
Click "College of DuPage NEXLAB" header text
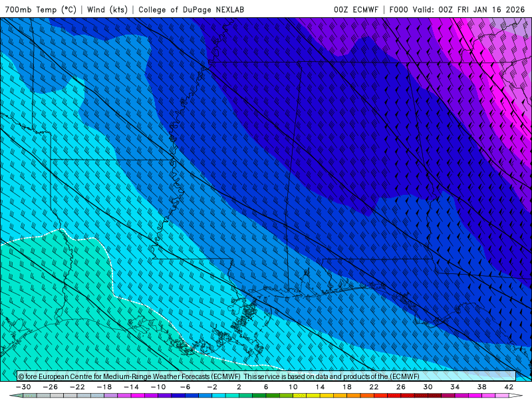(x=191, y=9)
